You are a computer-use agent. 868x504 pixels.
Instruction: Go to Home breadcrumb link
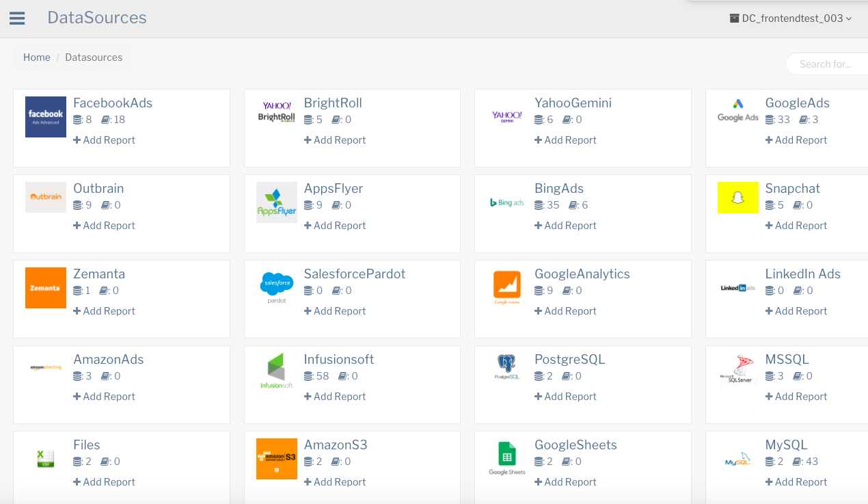(37, 57)
